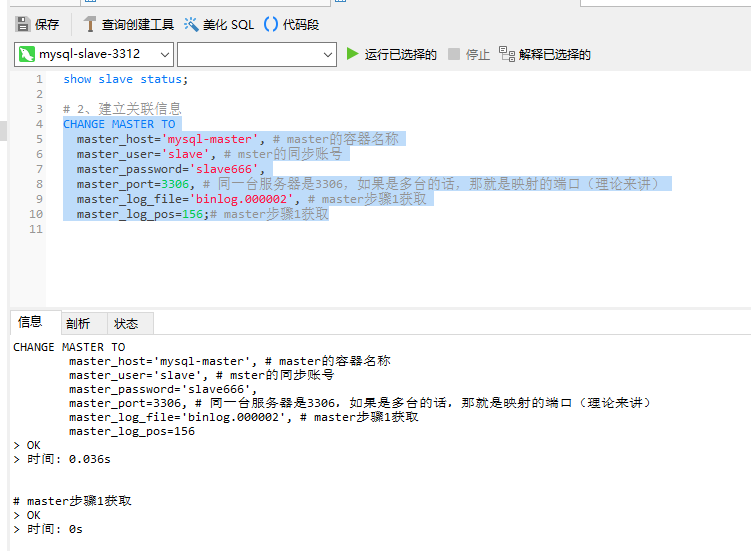Screen dimensions: 751x551
Task: Click empty line 11 in the editor
Action: pyautogui.click(x=300, y=229)
